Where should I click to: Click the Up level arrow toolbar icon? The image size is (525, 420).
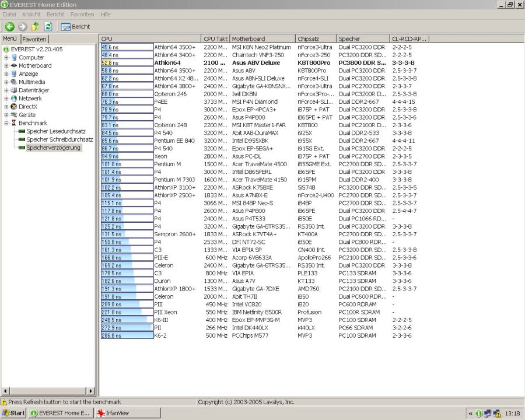coord(35,26)
